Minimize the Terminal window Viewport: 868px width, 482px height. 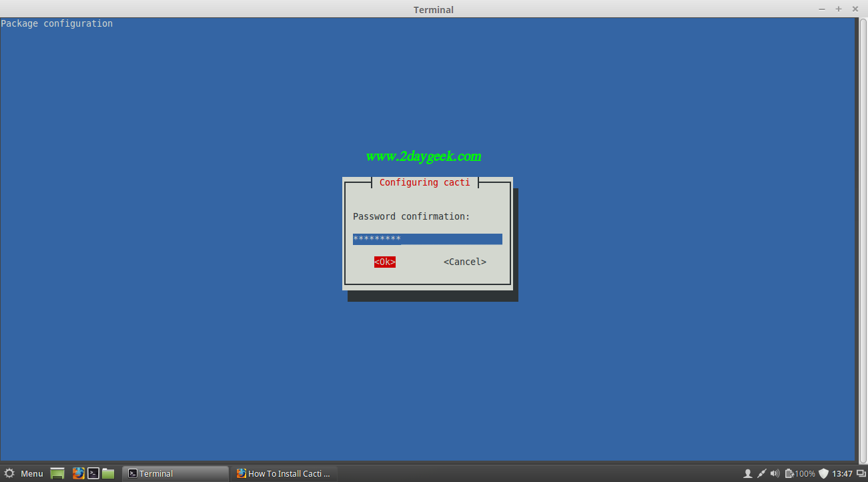point(822,9)
